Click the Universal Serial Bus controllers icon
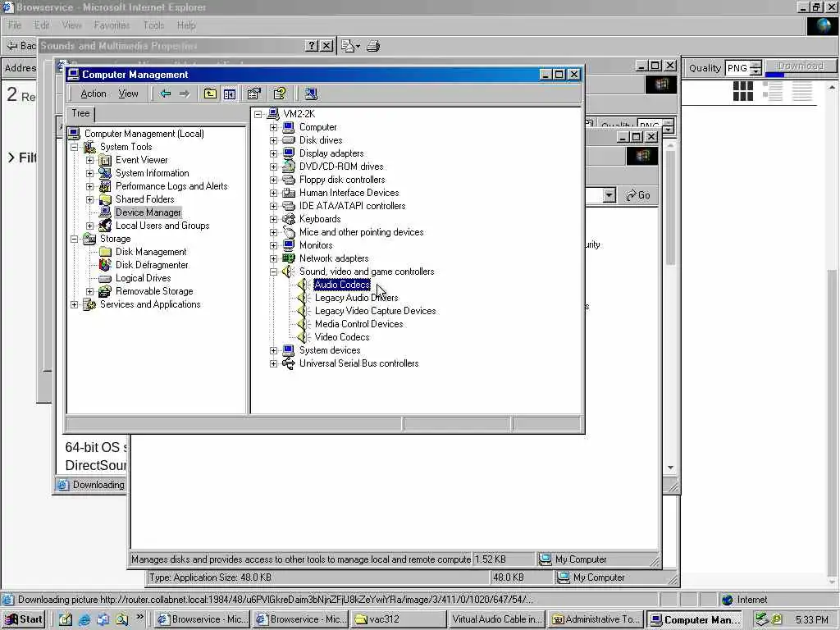The image size is (840, 630). (288, 363)
